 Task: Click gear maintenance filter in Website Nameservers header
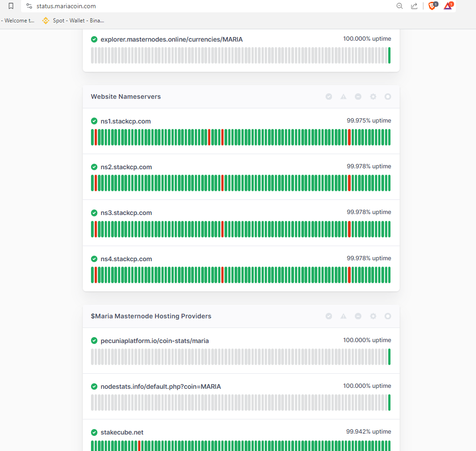click(x=373, y=97)
